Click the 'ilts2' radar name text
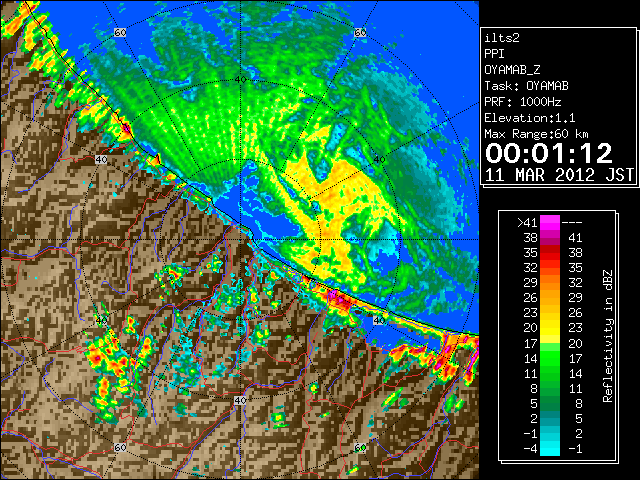Image resolution: width=640 pixels, height=480 pixels. pyautogui.click(x=502, y=38)
